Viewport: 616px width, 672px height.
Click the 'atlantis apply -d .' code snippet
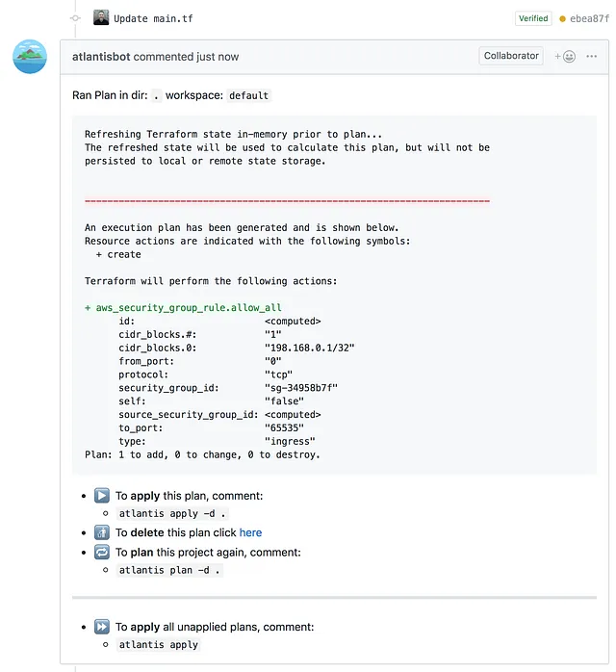[x=172, y=513]
